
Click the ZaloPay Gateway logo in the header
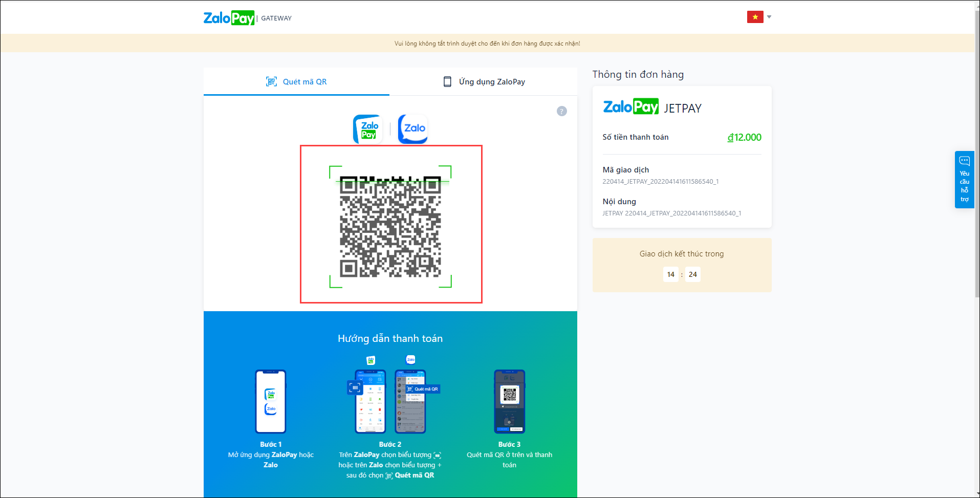[x=248, y=18]
